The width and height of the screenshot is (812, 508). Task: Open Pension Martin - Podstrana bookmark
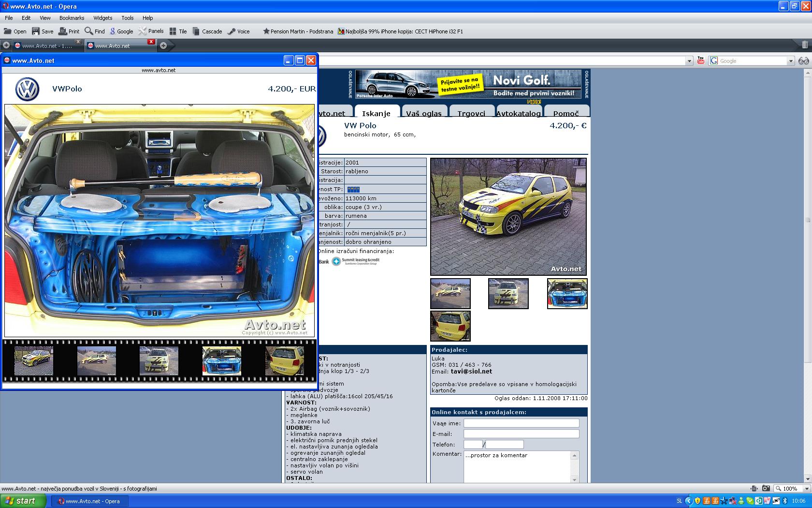(298, 31)
